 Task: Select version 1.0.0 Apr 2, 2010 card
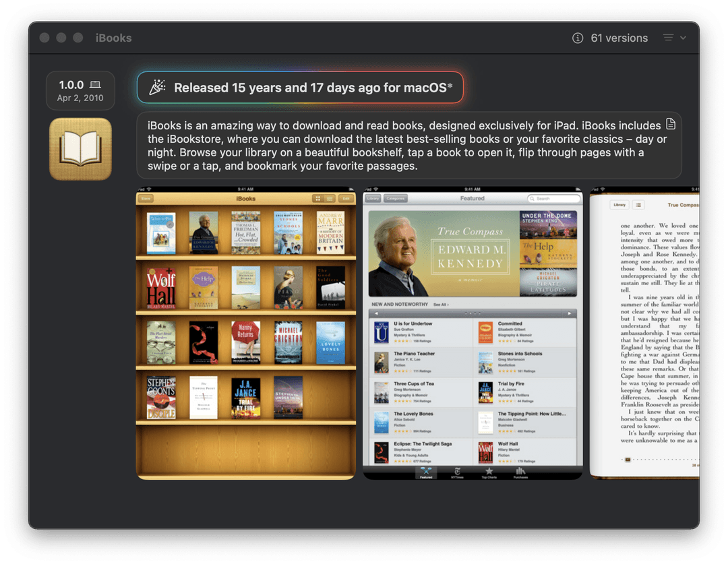click(80, 90)
